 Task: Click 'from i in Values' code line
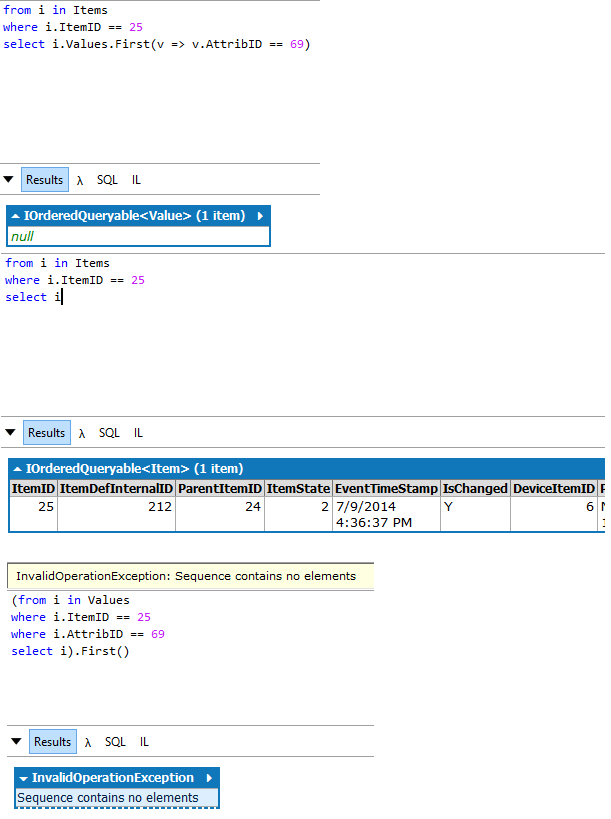[70, 600]
